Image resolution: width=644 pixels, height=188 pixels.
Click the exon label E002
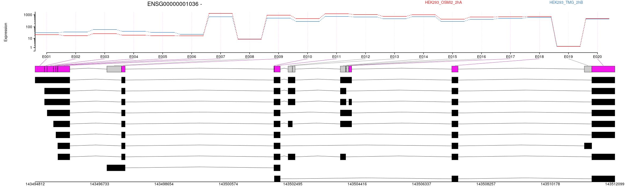[x=76, y=57]
